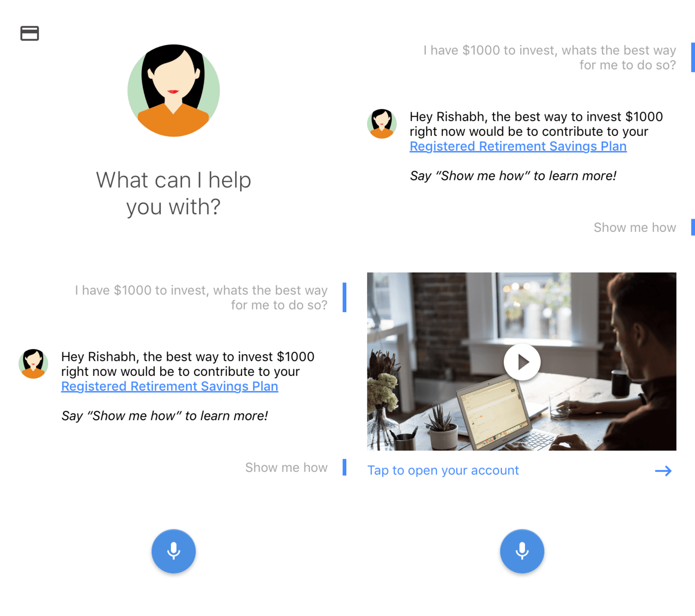
Task: Click the '$1000 to invest' user message on the left
Action: click(x=201, y=297)
